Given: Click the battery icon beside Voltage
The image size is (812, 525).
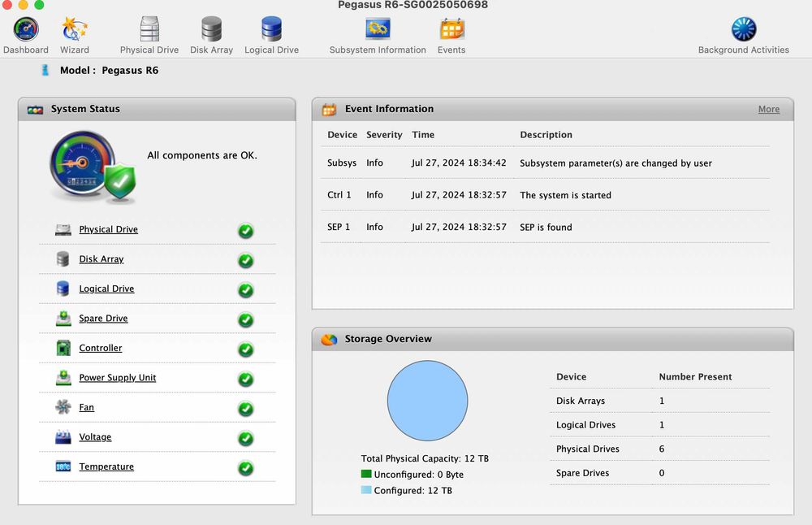Looking at the screenshot, I should [63, 437].
